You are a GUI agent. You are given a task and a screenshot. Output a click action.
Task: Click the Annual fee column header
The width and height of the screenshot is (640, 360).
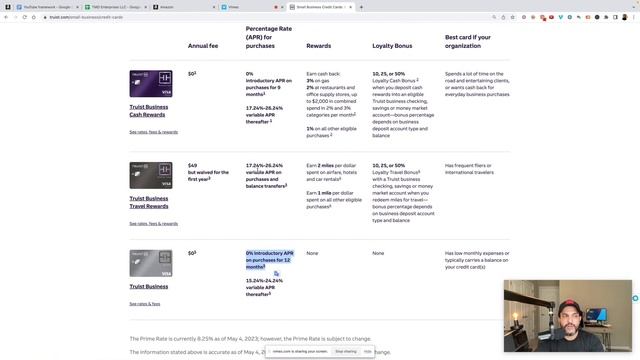203,46
